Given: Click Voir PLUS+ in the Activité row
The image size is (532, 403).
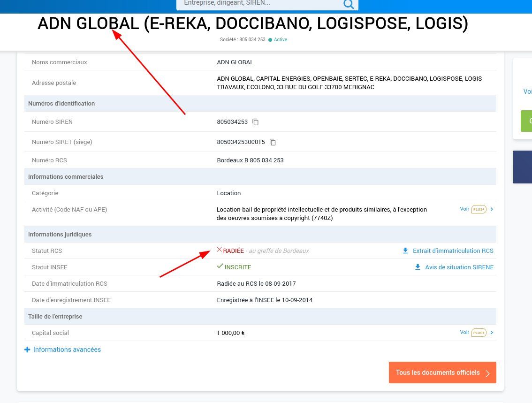Looking at the screenshot, I should pos(473,209).
